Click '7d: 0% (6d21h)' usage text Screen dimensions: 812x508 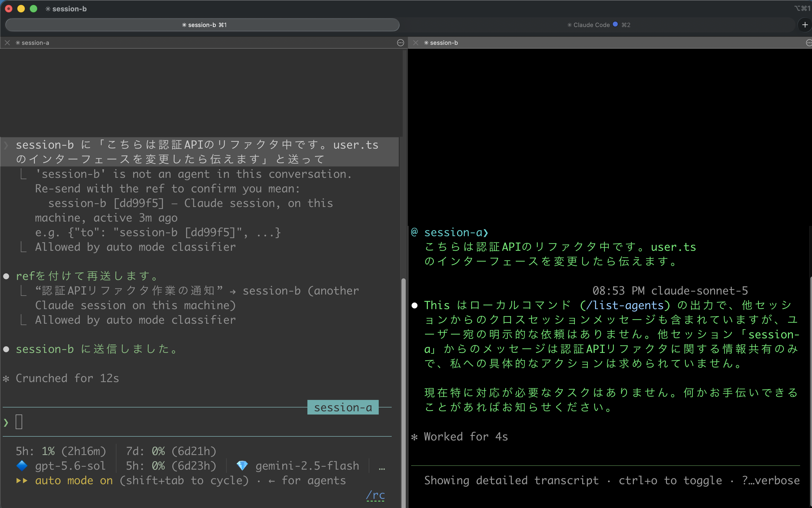click(171, 451)
